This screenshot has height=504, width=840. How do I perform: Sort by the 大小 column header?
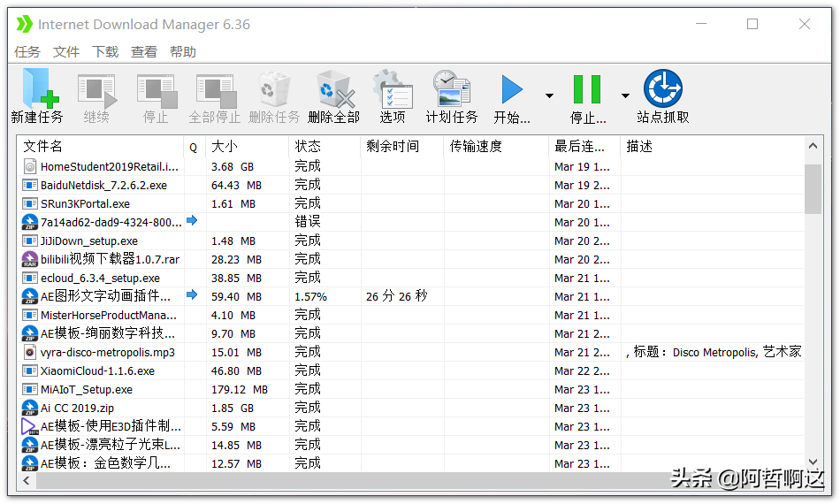tap(248, 147)
